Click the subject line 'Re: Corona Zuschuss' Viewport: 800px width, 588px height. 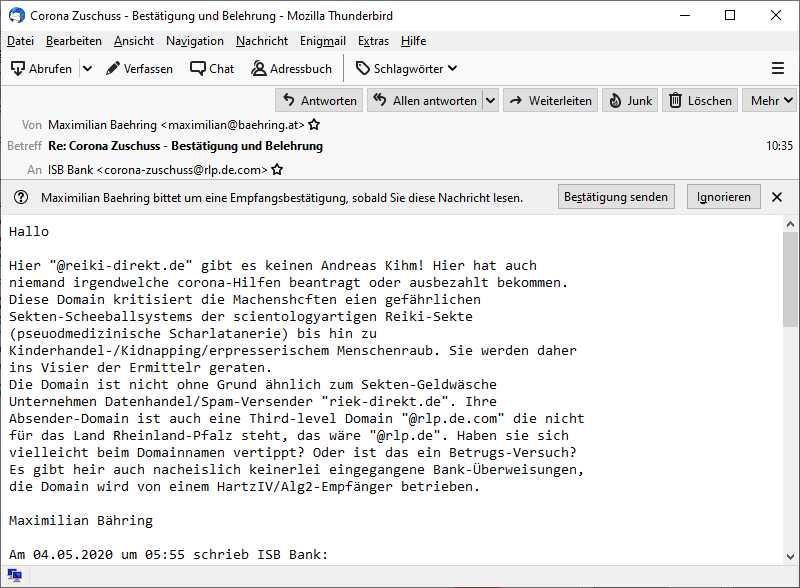point(186,146)
